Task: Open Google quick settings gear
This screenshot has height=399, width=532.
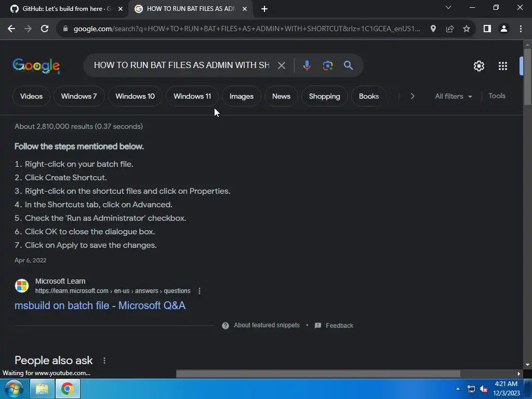Action: click(478, 66)
